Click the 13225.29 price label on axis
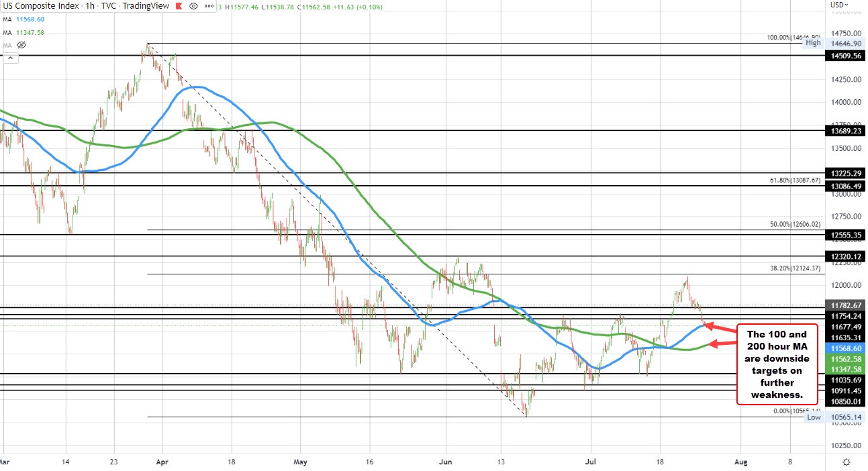This screenshot has height=471, width=868. point(846,173)
